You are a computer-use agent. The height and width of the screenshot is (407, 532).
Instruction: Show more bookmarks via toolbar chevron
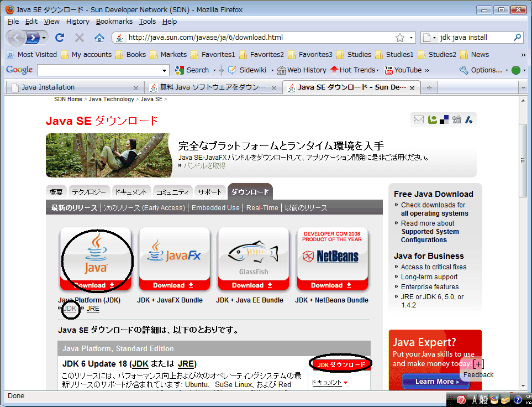[523, 55]
